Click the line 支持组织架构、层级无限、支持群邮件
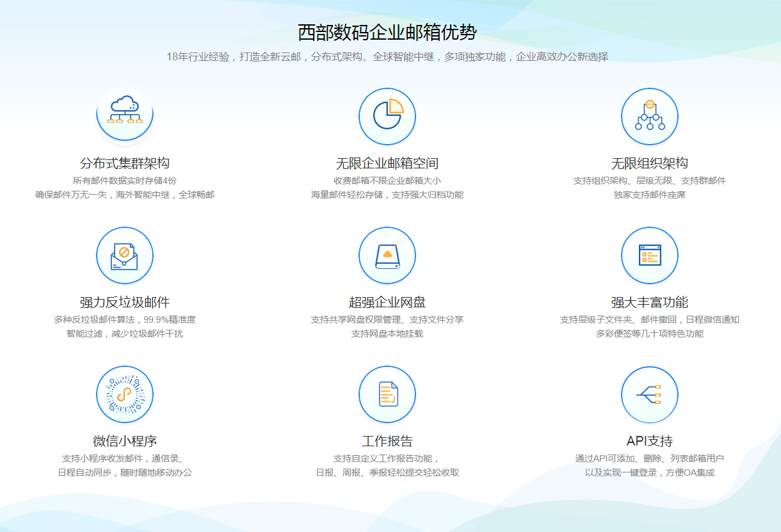This screenshot has width=781, height=532. click(650, 181)
